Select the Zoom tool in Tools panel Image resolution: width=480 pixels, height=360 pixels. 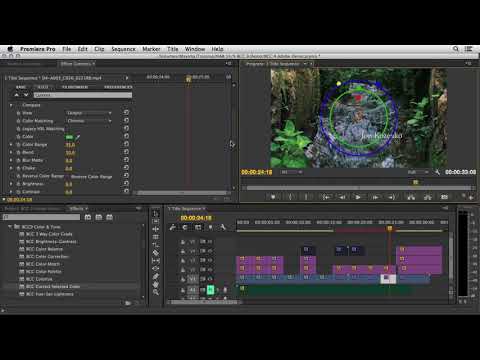156,292
